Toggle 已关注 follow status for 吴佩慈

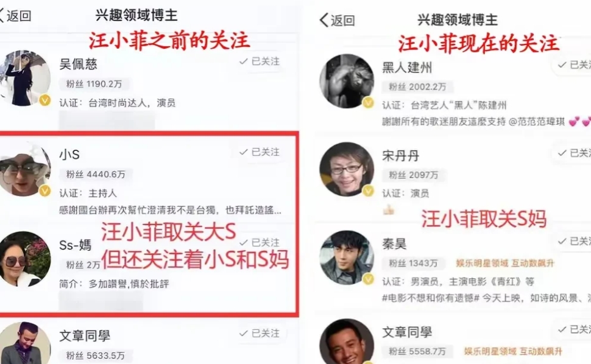(x=260, y=61)
